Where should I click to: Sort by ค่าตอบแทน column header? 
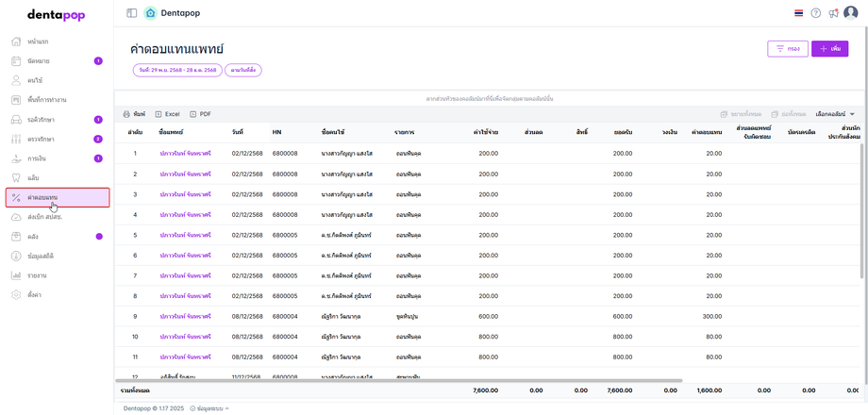pos(706,132)
